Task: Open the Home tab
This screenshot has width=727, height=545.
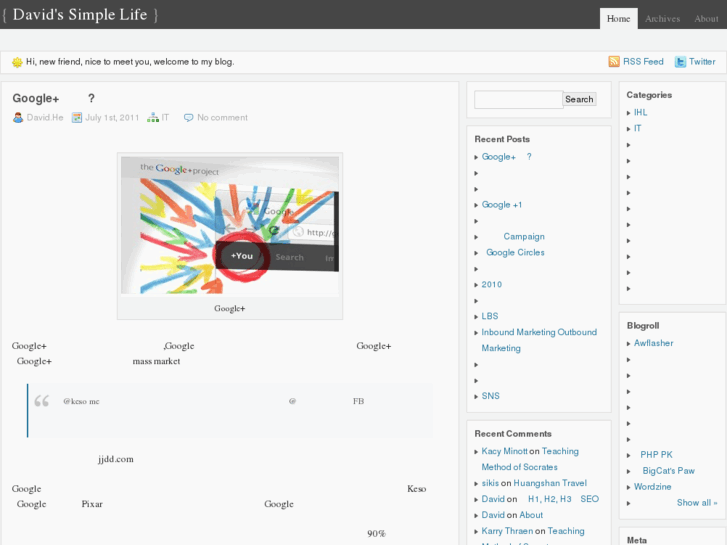Action: coord(619,19)
